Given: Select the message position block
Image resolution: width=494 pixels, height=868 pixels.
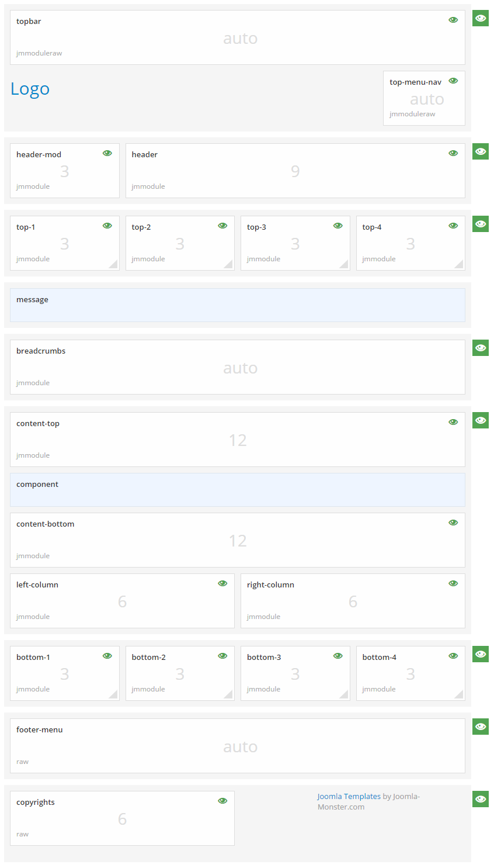Looking at the screenshot, I should [x=238, y=305].
